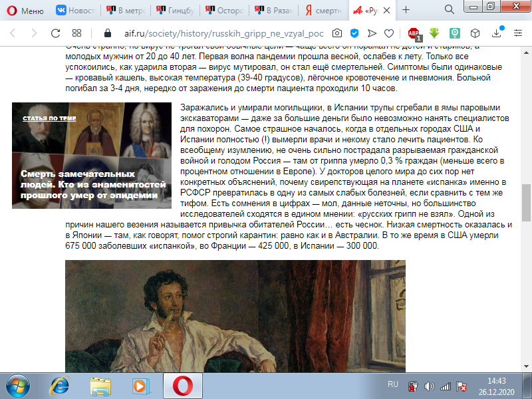532x399 pixels.
Task: Switch to the Yandex "смертн" tab
Action: [324, 11]
